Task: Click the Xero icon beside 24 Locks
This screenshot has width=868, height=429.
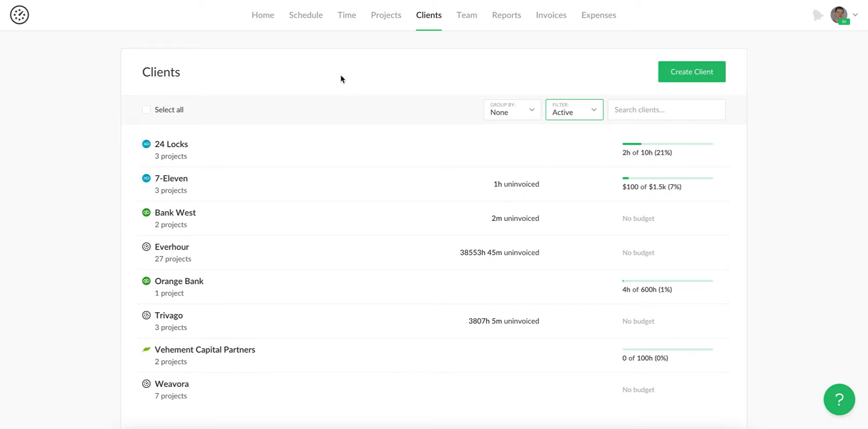Action: tap(146, 144)
